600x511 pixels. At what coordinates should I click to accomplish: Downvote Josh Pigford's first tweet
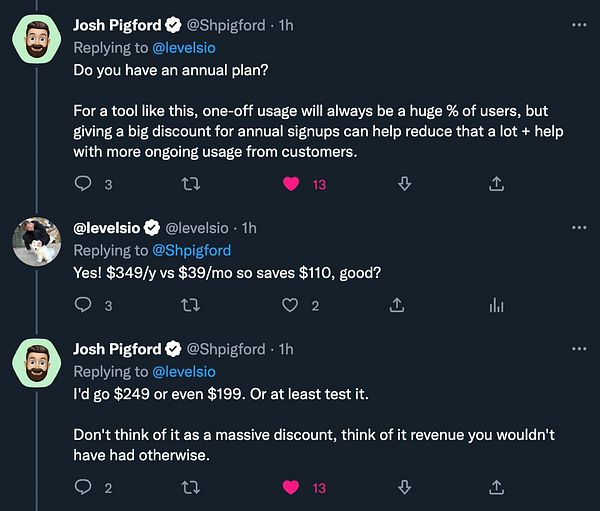pos(404,183)
